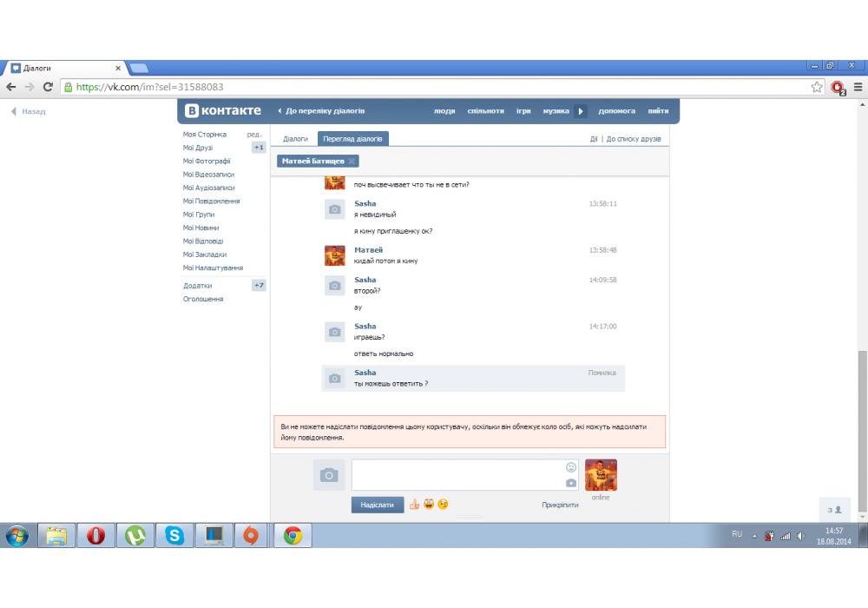This screenshot has width=868, height=608.
Task: Open emoji smiley picker in message box
Action: click(571, 467)
